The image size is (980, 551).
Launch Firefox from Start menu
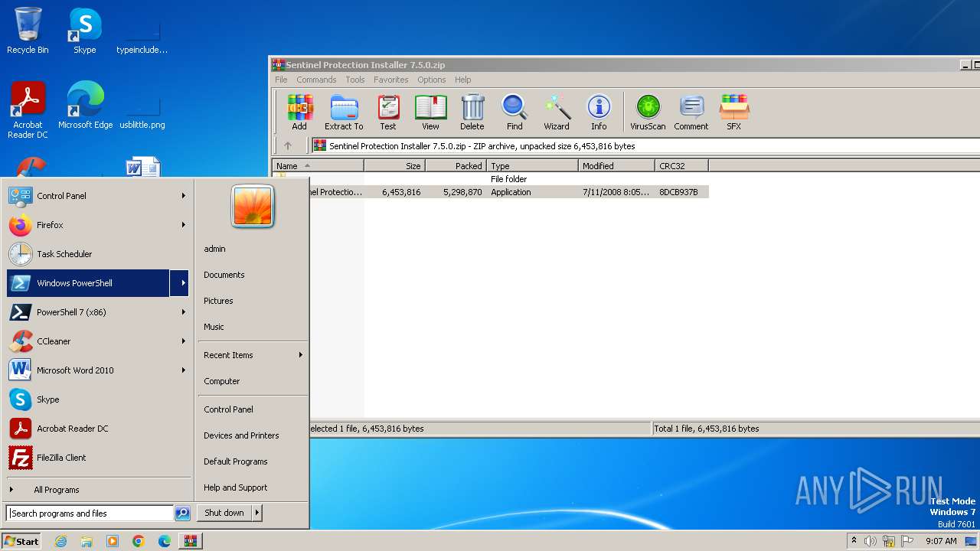98,225
